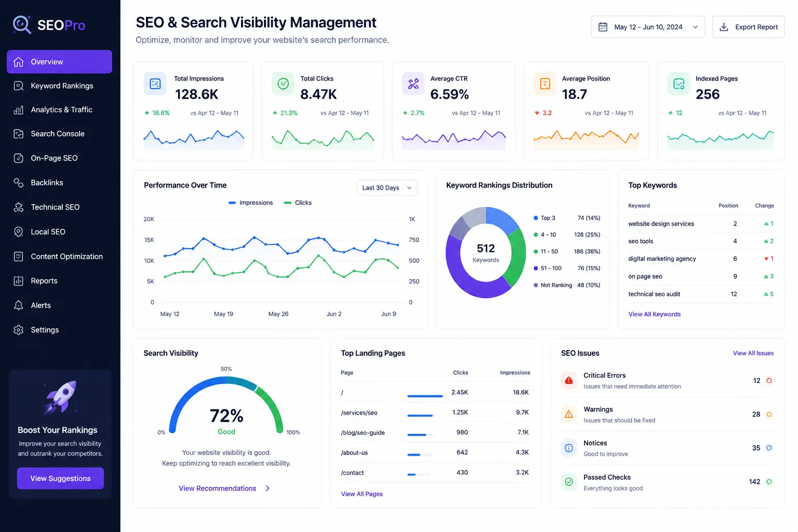Click the View Suggestions button
Screen dimensions: 798x532
(x=60, y=478)
